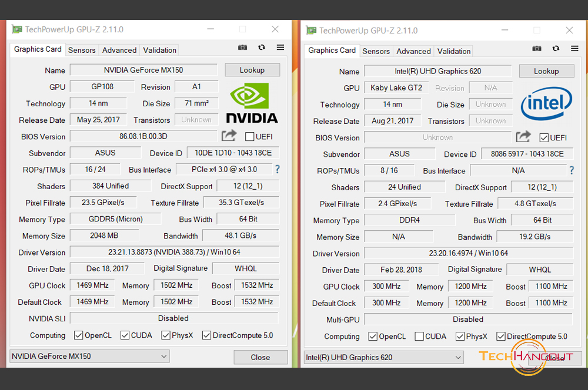This screenshot has height=390, width=588.
Task: Open Validation tab in Intel window
Action: (x=454, y=51)
